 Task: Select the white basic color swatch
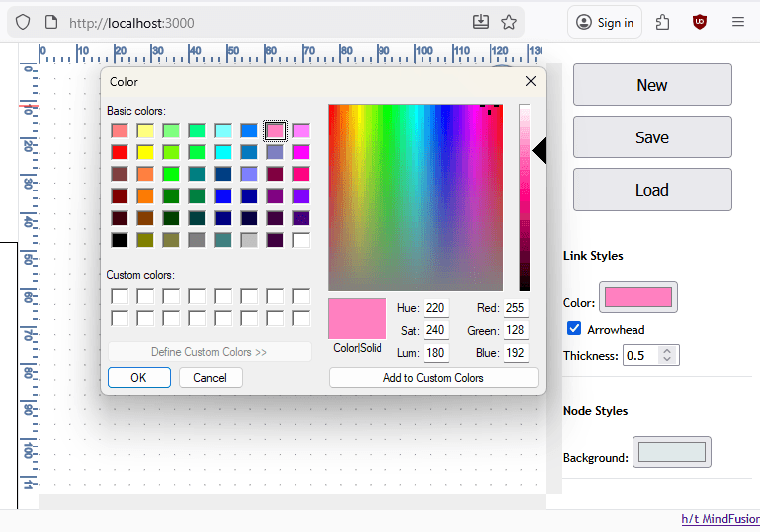[x=301, y=240]
